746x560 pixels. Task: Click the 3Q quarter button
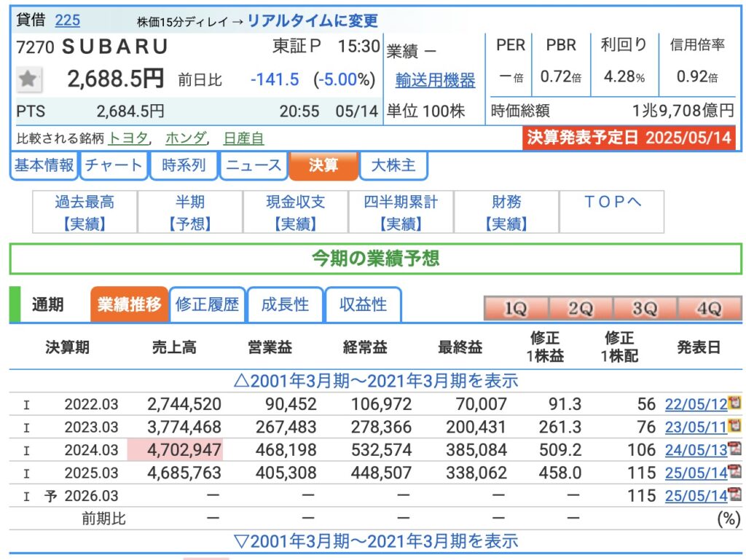645,309
